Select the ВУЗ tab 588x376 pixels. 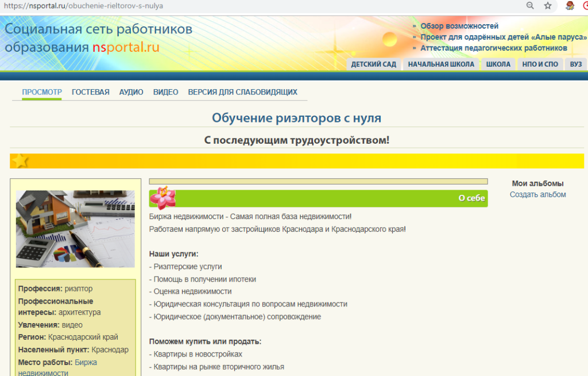[576, 64]
